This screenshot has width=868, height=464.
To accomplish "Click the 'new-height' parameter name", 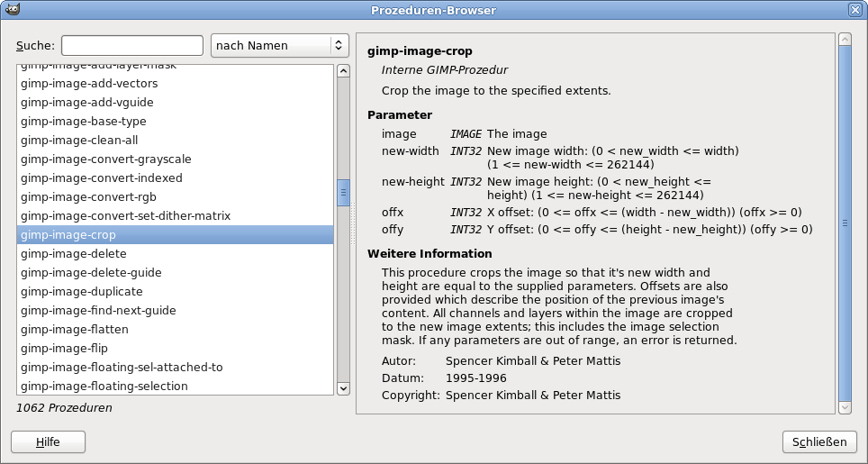I will coord(413,182).
